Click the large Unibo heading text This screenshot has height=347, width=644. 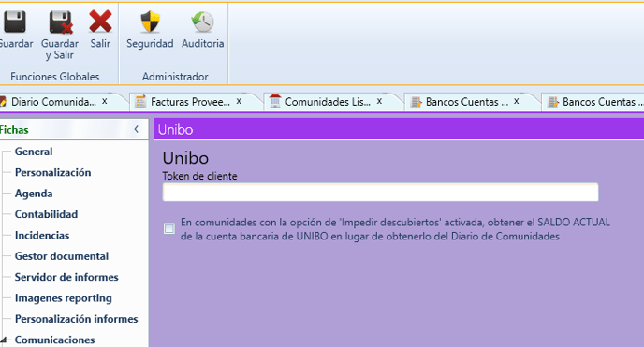click(185, 158)
